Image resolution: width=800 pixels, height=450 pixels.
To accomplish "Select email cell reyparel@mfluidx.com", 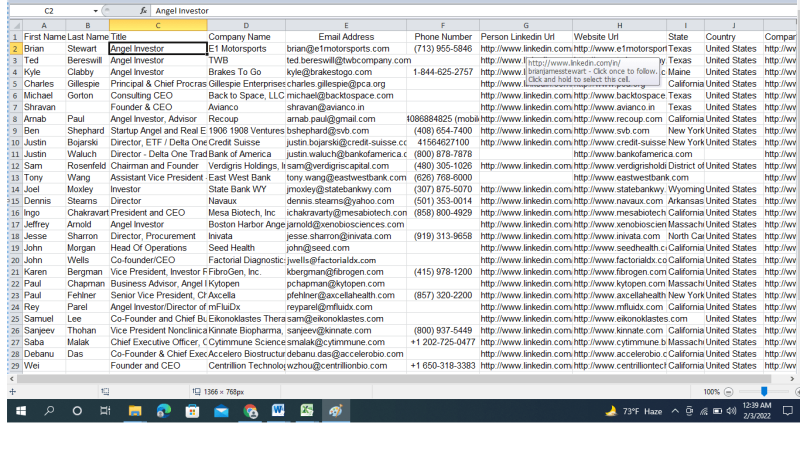I will [x=346, y=307].
